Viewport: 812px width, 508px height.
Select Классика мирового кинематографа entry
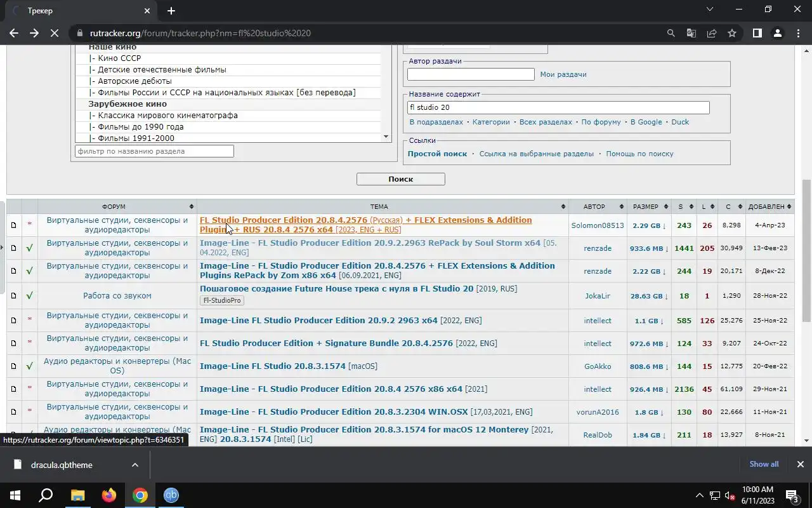click(228, 116)
